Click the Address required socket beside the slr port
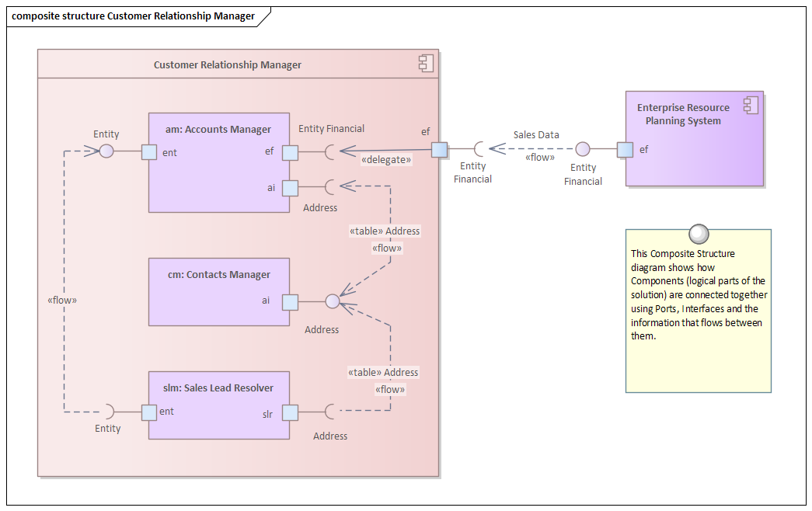812x511 pixels. click(329, 412)
